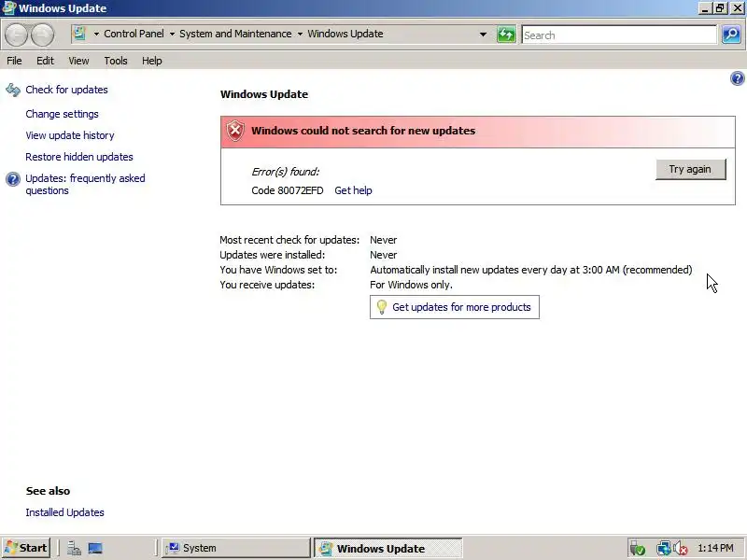Viewport: 747px width, 560px height.
Task: Click the Back navigation arrow button
Action: [x=16, y=35]
